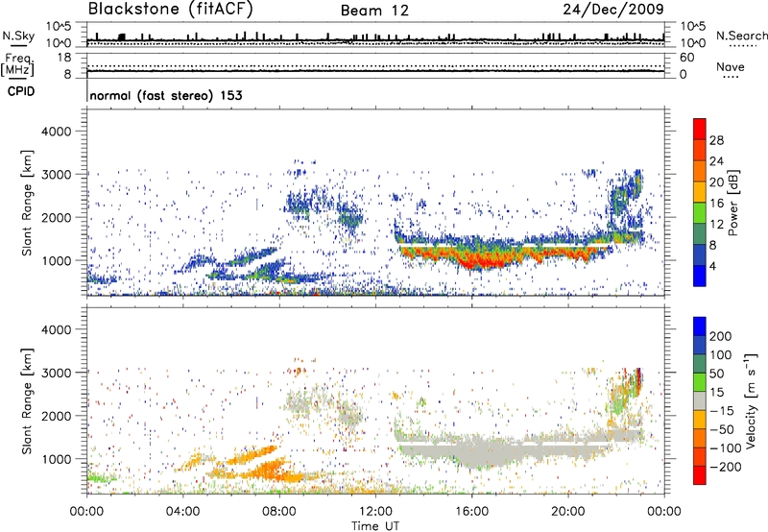This screenshot has width=768, height=532.
Task: Click the 'Nave' legend label
Action: pos(731,66)
